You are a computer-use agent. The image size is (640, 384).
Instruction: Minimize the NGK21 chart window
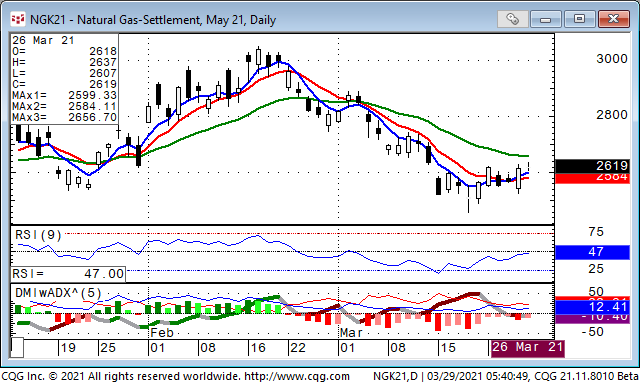click(x=546, y=19)
